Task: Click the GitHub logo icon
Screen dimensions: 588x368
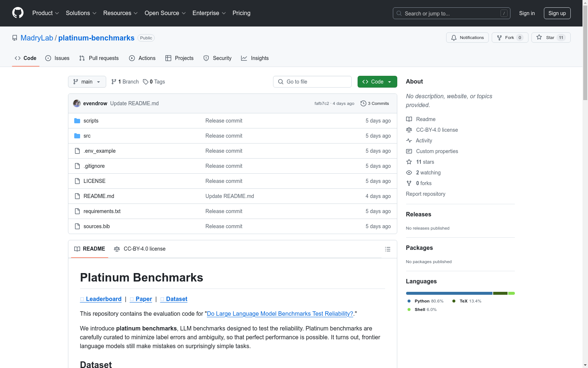Action: click(18, 13)
